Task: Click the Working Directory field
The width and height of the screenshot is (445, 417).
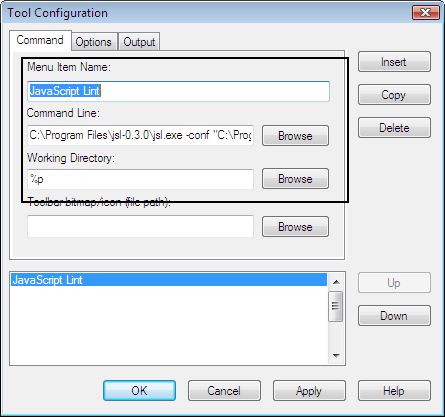Action: point(140,179)
